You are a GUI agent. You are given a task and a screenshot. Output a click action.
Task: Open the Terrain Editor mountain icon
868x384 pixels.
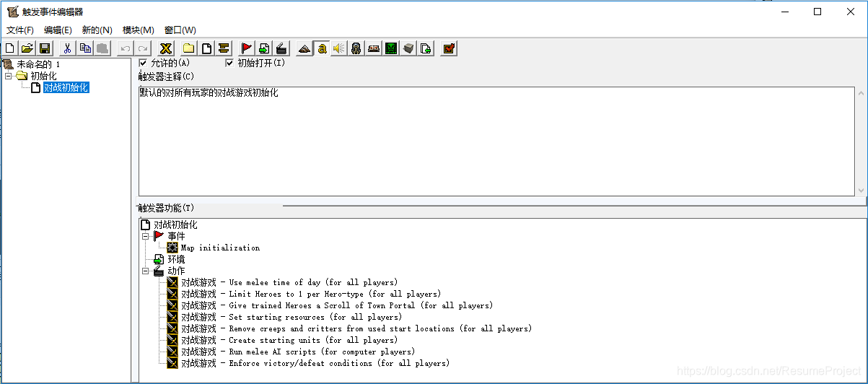point(304,48)
